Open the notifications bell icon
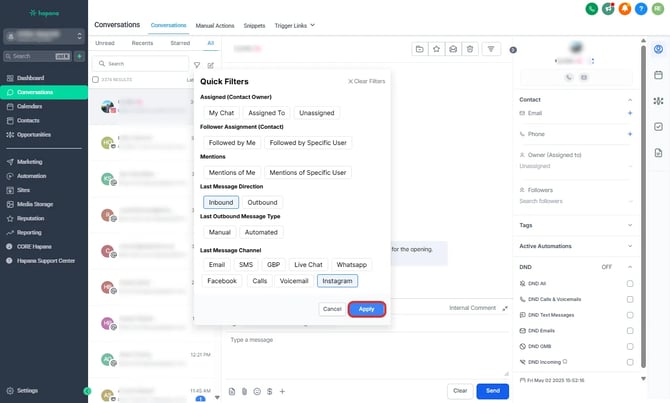This screenshot has width=670, height=403. click(x=625, y=9)
